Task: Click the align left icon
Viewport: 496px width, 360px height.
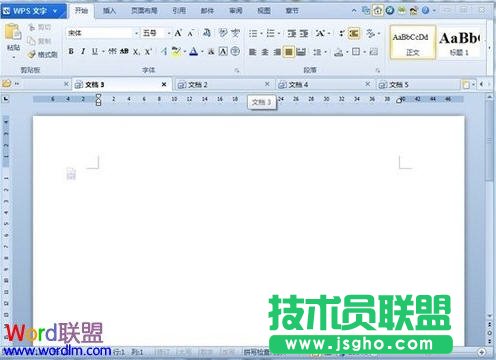Action: [x=253, y=52]
